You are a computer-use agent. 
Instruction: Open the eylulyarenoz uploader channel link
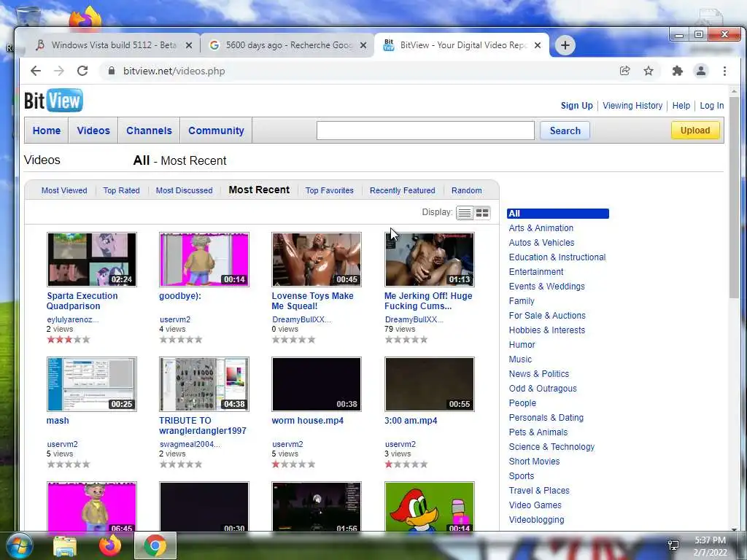[x=72, y=319]
